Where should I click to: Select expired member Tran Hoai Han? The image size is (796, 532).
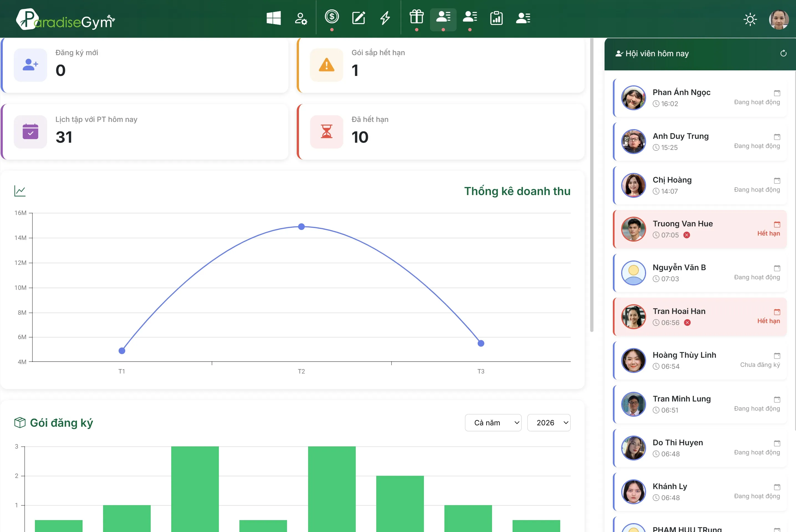click(700, 316)
